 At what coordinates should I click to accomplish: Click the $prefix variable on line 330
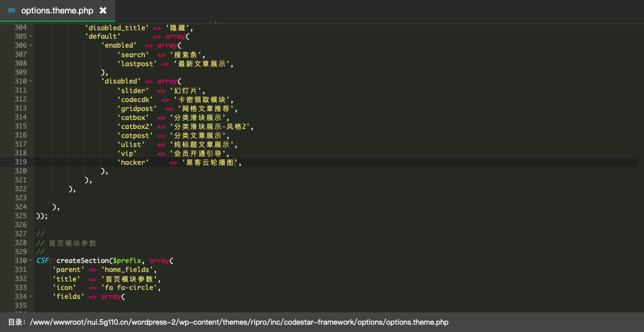tap(127, 261)
